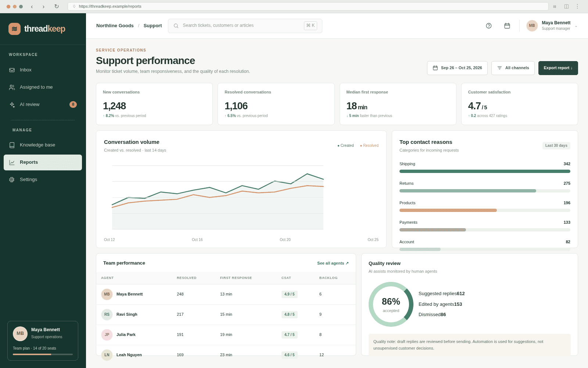
Task: Click the search magnifier icon
Action: 176,26
